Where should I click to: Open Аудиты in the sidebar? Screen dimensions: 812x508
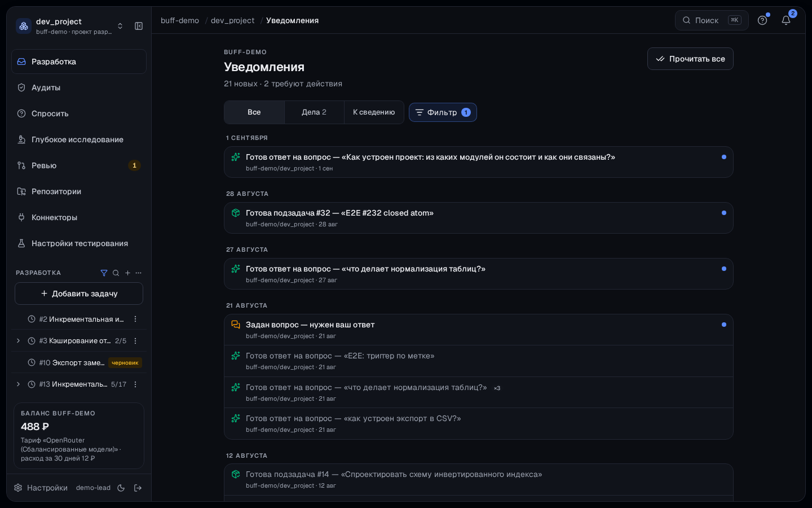coord(79,87)
